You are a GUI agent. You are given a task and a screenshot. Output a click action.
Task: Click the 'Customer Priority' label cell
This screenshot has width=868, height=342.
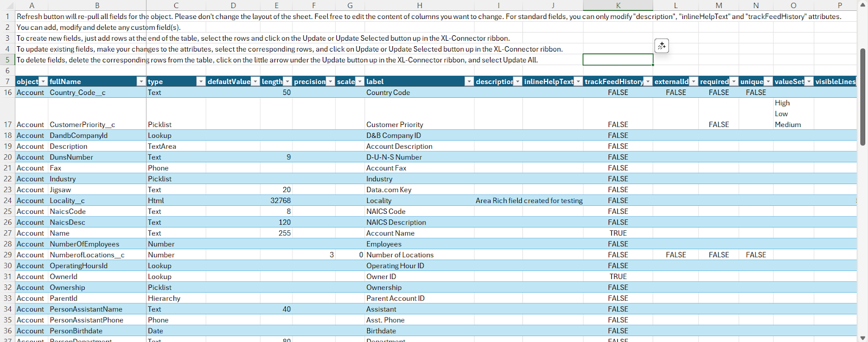(419, 114)
